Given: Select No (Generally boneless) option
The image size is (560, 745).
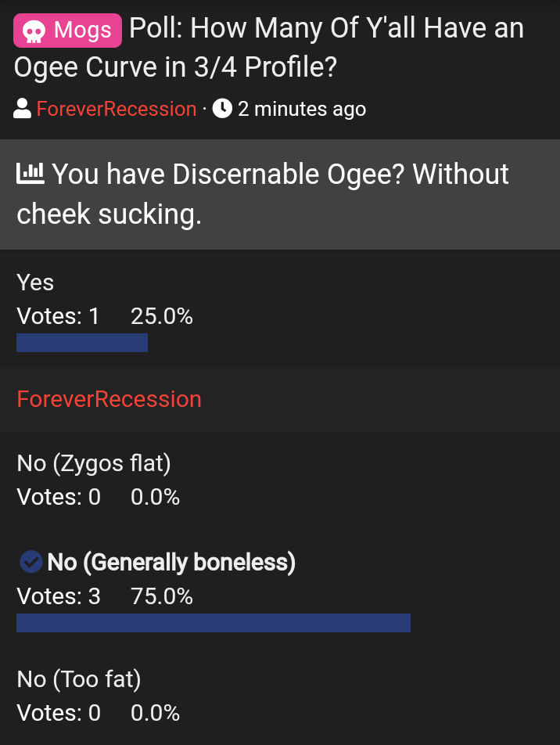Looking at the screenshot, I should pos(171,562).
